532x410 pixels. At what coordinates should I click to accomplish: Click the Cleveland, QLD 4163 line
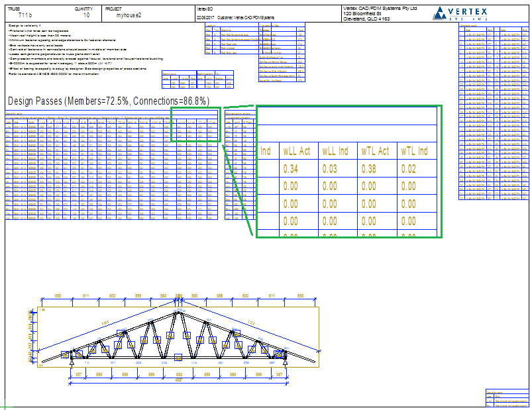coord(366,19)
